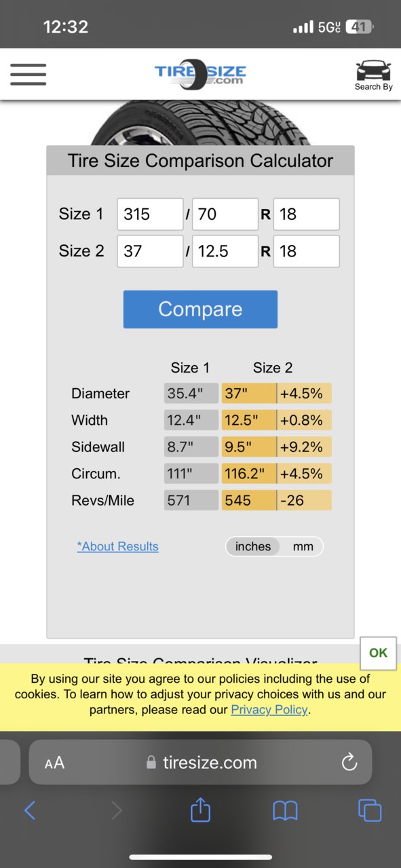
Task: Open the hamburger menu
Action: [28, 74]
